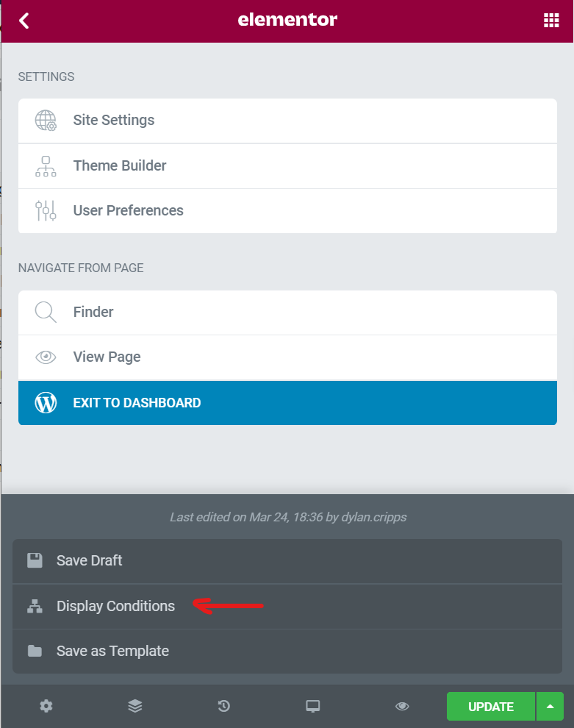Launch the Finder
Viewport: 574px width, 728px height.
(x=287, y=313)
